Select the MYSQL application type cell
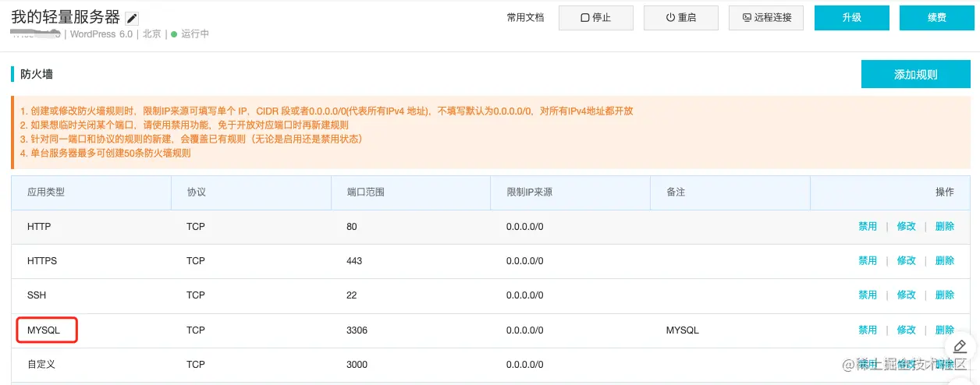Image resolution: width=980 pixels, height=385 pixels. [44, 330]
